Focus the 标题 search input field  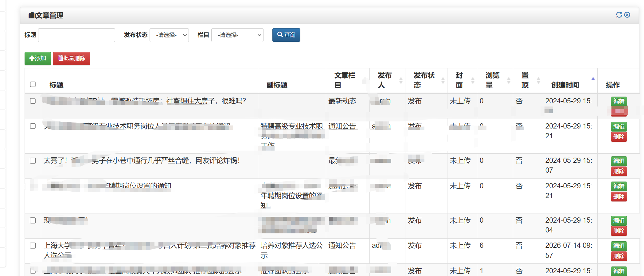(76, 35)
